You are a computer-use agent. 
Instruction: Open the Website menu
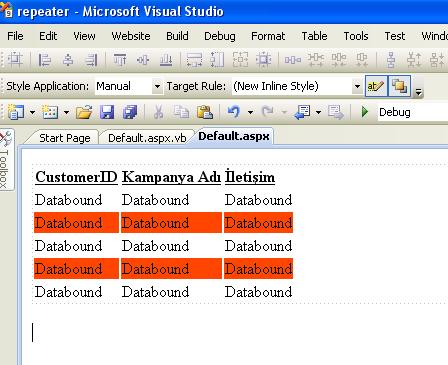tap(131, 36)
